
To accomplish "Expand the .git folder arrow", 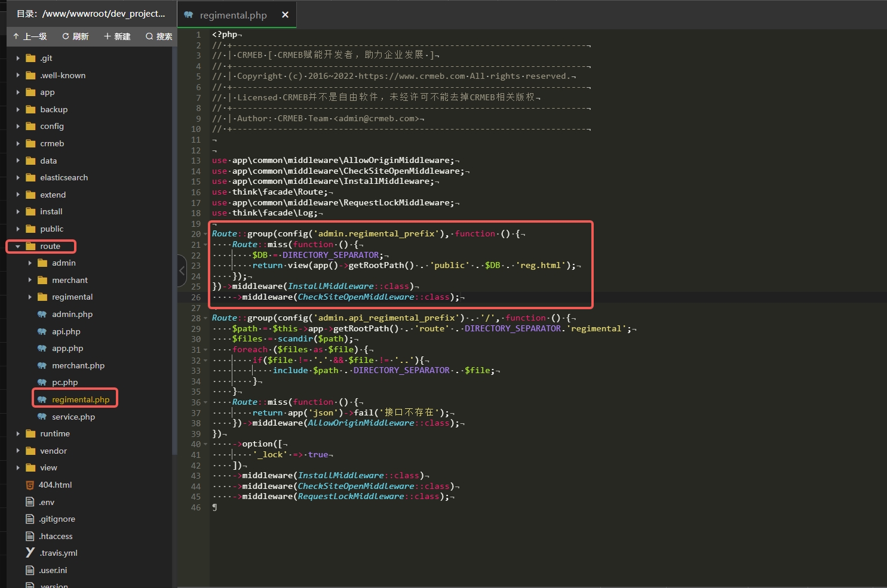I will coord(18,59).
